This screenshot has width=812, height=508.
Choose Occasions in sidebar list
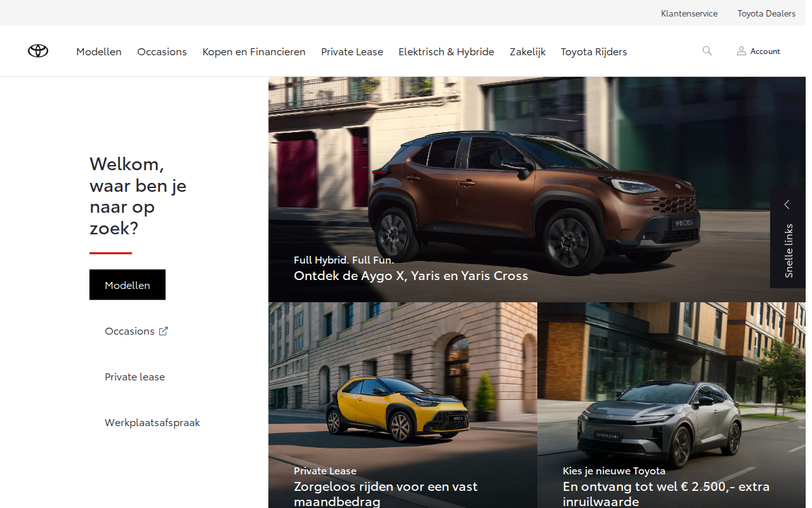[129, 331]
